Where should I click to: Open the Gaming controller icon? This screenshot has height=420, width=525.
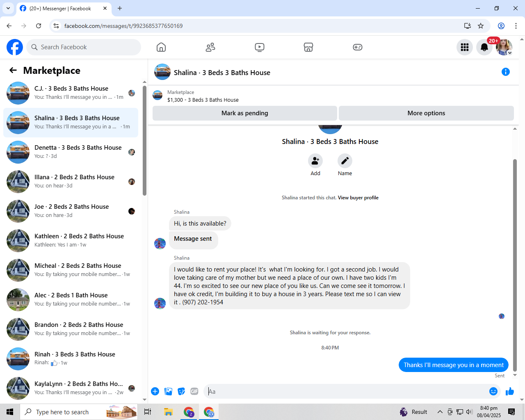(x=358, y=47)
